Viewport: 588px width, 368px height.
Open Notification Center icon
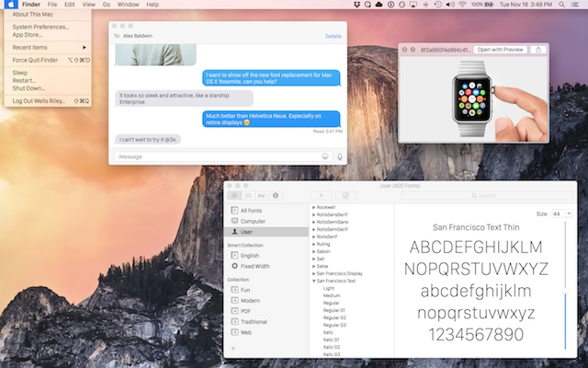[574, 5]
